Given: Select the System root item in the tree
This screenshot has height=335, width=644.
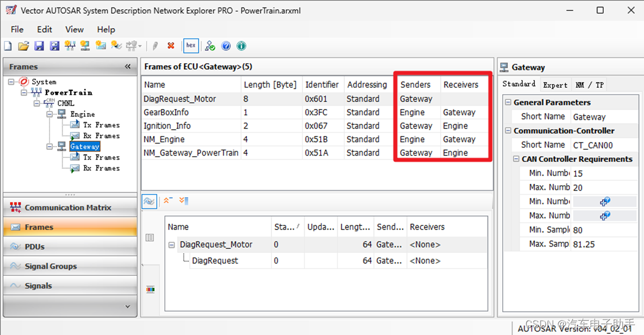Looking at the screenshot, I should pyautogui.click(x=44, y=81).
